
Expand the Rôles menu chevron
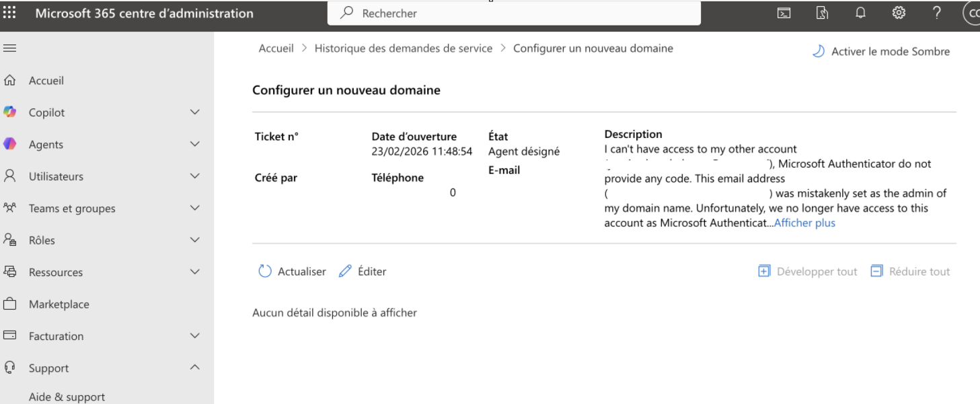(195, 240)
